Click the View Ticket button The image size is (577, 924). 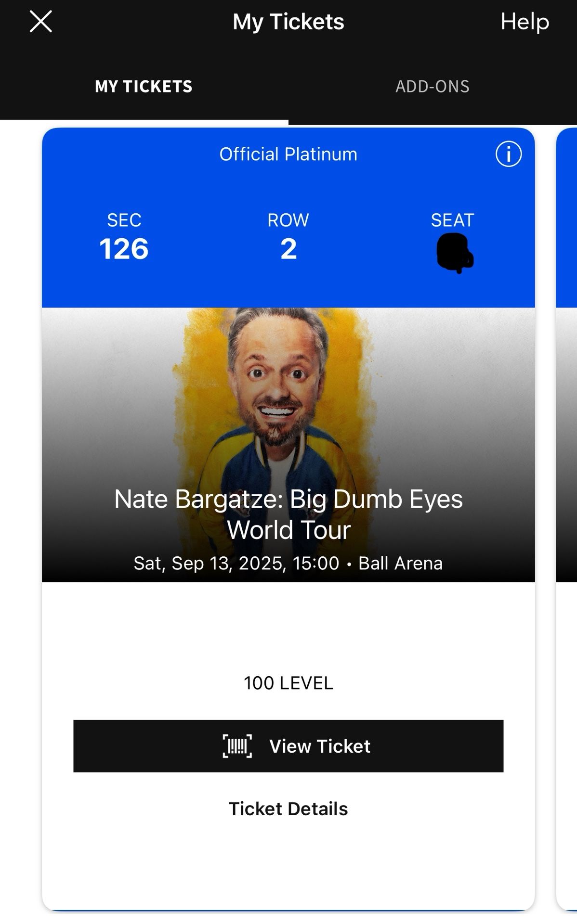288,746
